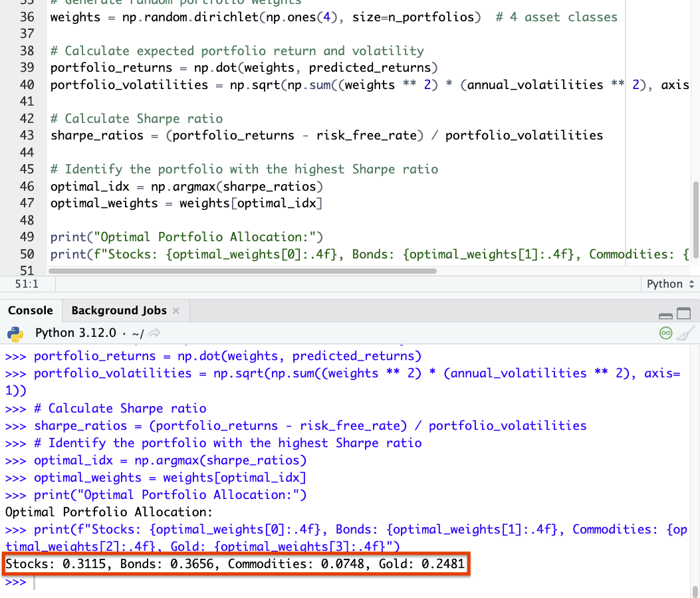This screenshot has width=700, height=598.
Task: Click the green interrupt session icon
Action: pyautogui.click(x=665, y=333)
